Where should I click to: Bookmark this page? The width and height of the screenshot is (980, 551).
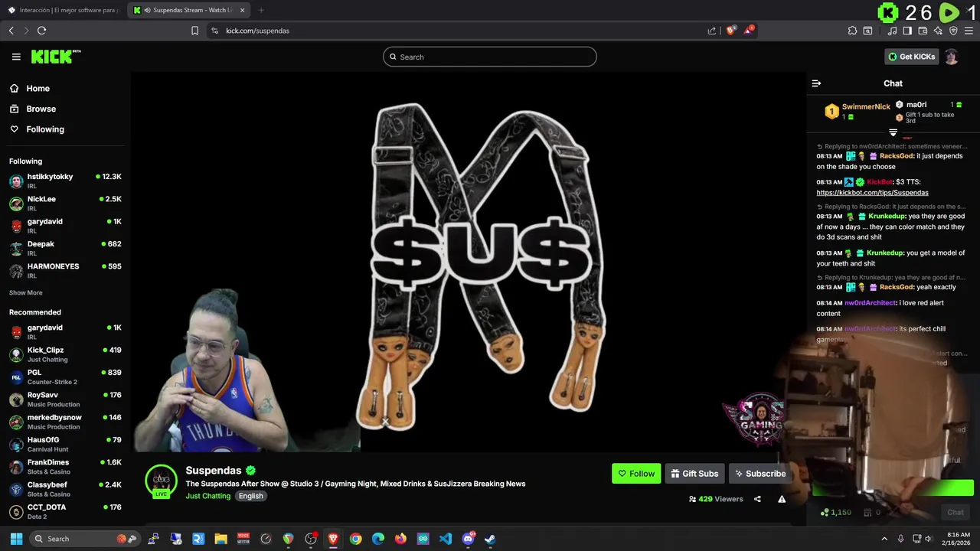pos(194,31)
